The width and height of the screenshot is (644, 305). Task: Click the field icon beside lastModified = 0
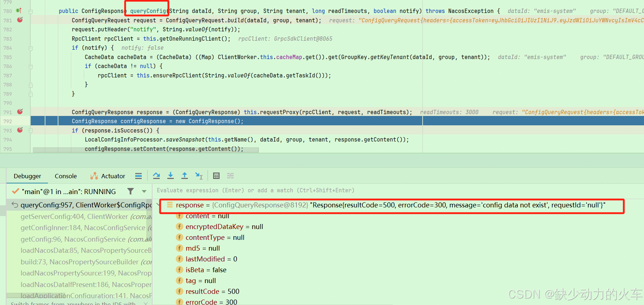coord(180,259)
